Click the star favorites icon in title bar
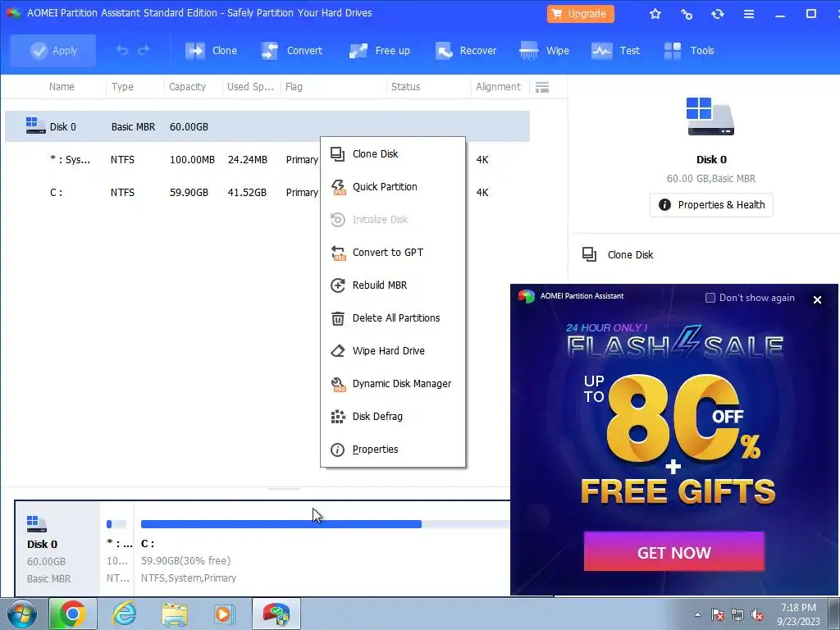This screenshot has width=840, height=630. tap(655, 14)
